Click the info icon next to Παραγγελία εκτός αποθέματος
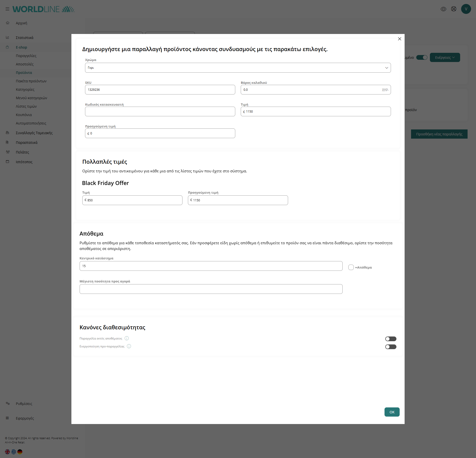Viewport: 476px width, 458px height. pos(127,338)
